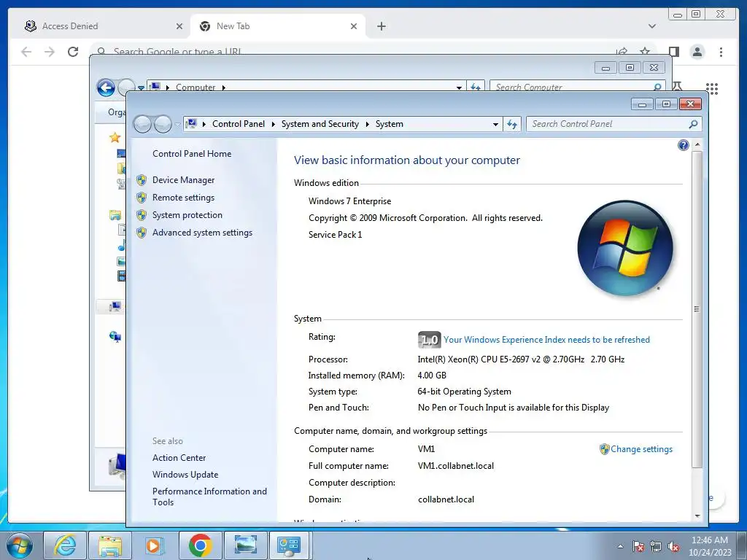Viewport: 747px width, 560px height.
Task: Open a new Chrome tab with plus button
Action: (x=381, y=27)
